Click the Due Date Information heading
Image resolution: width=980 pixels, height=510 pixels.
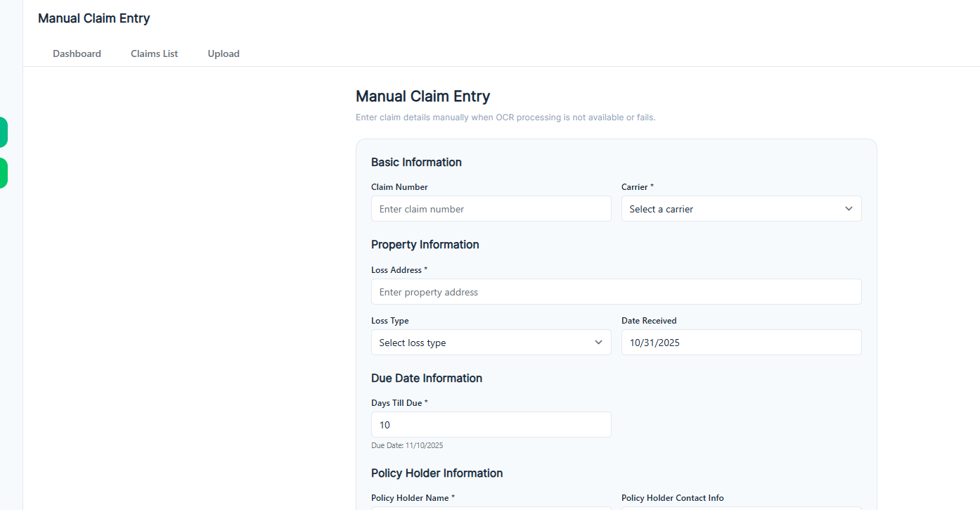click(x=427, y=378)
